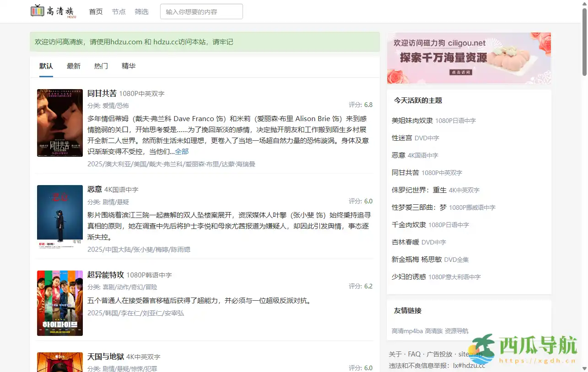Switch to the 精华 tab

129,66
